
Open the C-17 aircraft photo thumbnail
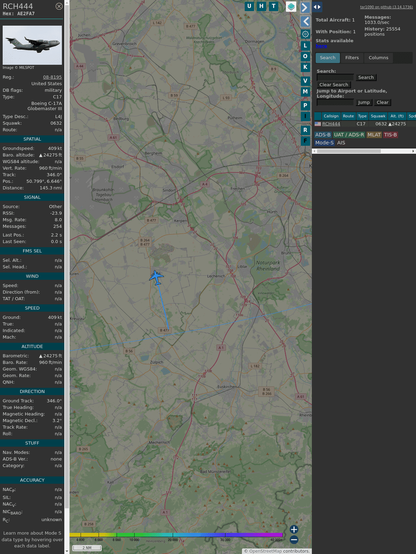tap(32, 45)
